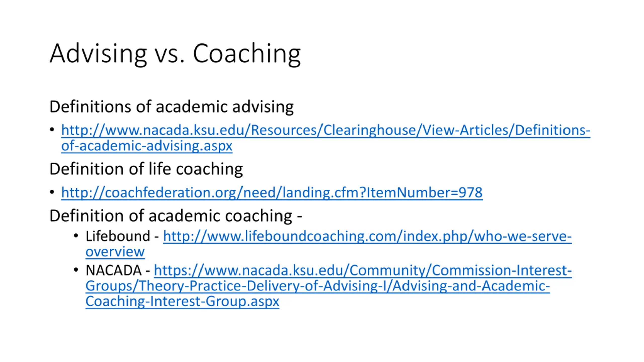The height and width of the screenshot is (362, 644).
Task: Open the lifeboundcoaching.com who-we-serve link
Action: pos(367,236)
